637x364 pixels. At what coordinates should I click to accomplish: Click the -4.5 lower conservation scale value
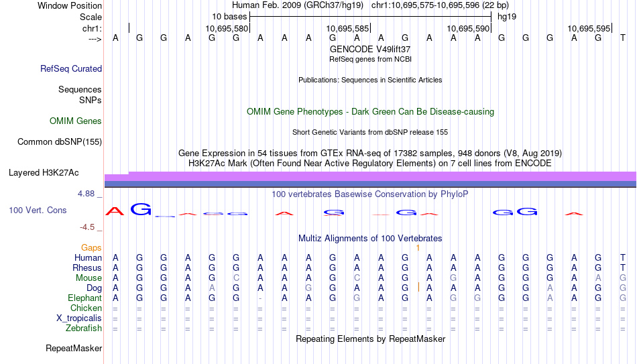click(x=87, y=227)
